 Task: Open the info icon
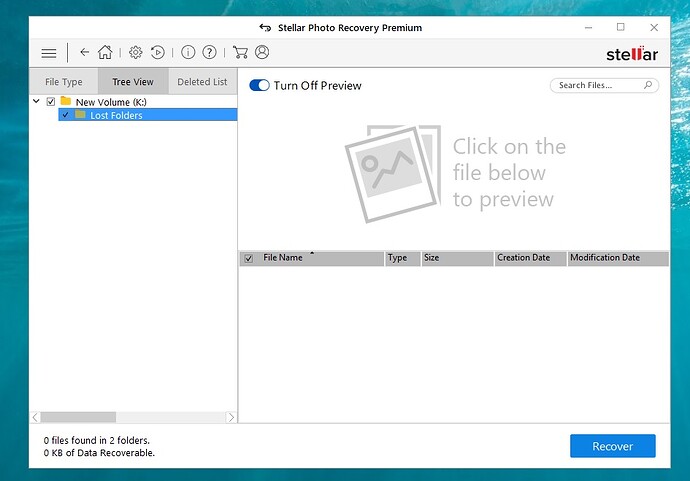(188, 52)
